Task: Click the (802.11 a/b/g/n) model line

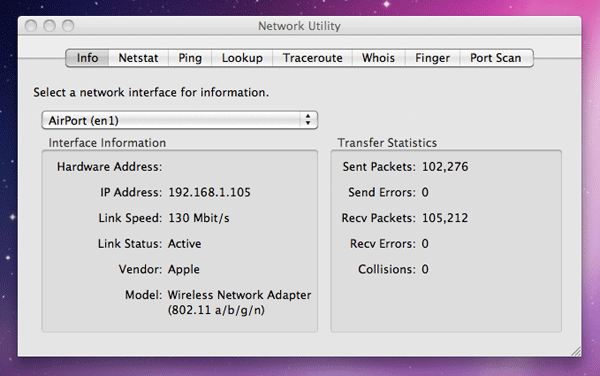Action: coord(216,310)
